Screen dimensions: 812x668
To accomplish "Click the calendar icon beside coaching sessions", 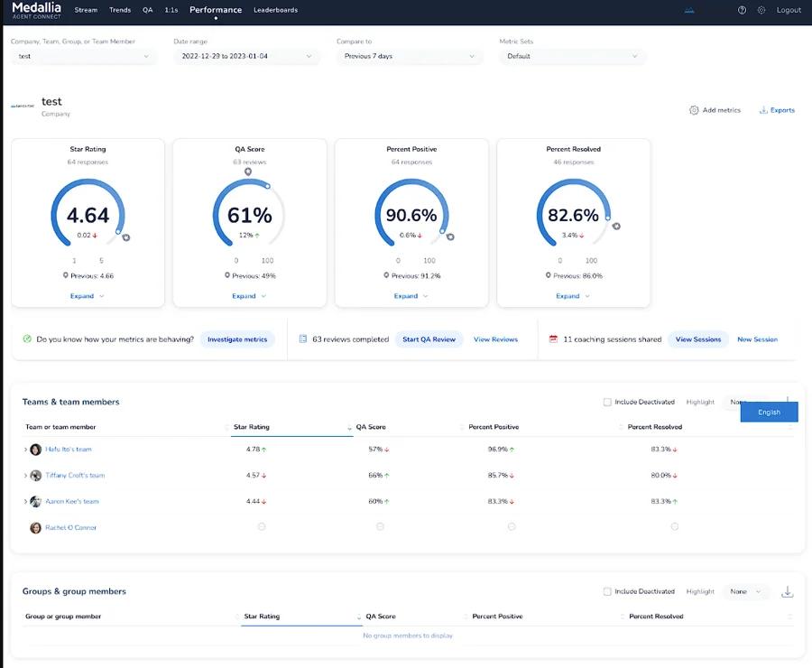I will (553, 339).
